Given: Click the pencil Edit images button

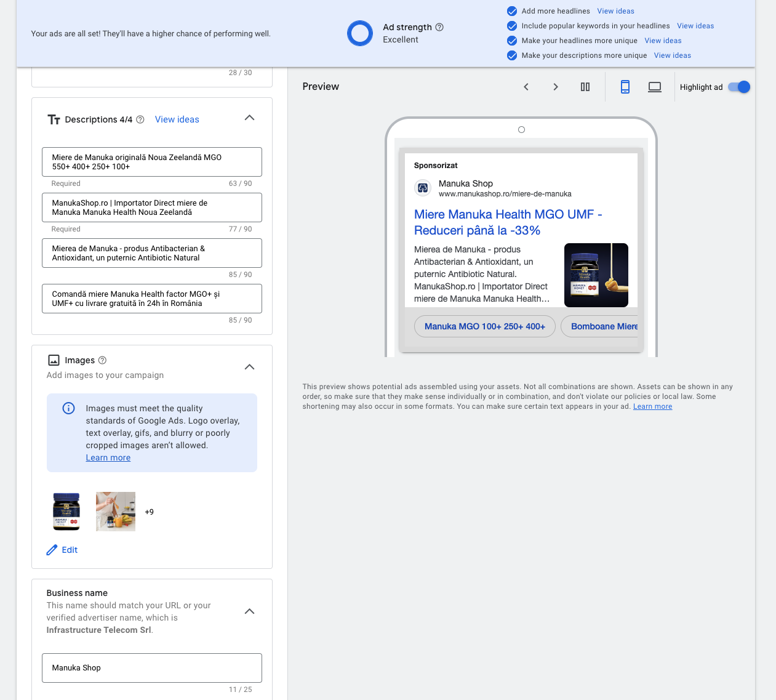Looking at the screenshot, I should pyautogui.click(x=62, y=550).
